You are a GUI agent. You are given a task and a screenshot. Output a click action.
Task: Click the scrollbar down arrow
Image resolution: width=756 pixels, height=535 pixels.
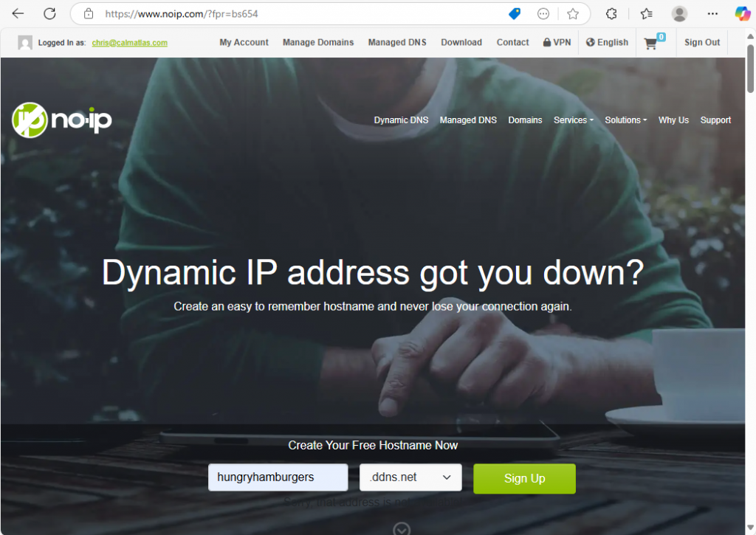(x=750, y=528)
